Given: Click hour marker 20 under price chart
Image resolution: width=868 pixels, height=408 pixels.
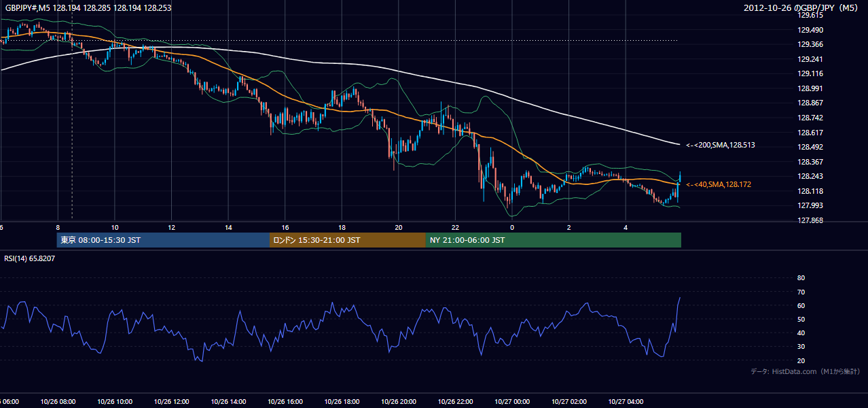Looking at the screenshot, I should (x=399, y=227).
